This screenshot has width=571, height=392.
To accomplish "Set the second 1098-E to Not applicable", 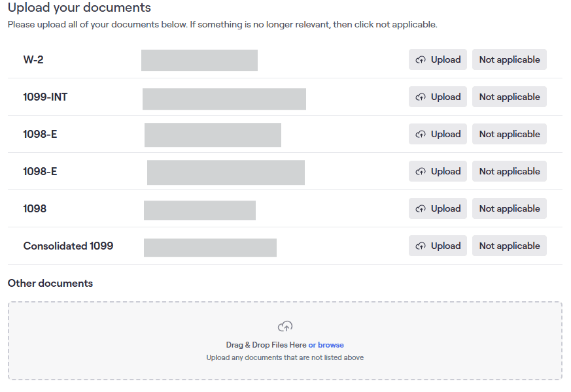I will tap(509, 171).
